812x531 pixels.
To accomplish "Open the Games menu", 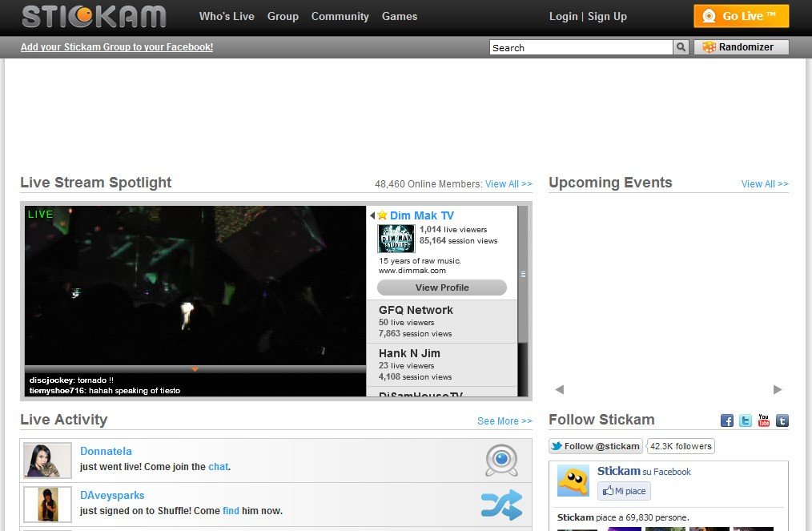I will 400,17.
